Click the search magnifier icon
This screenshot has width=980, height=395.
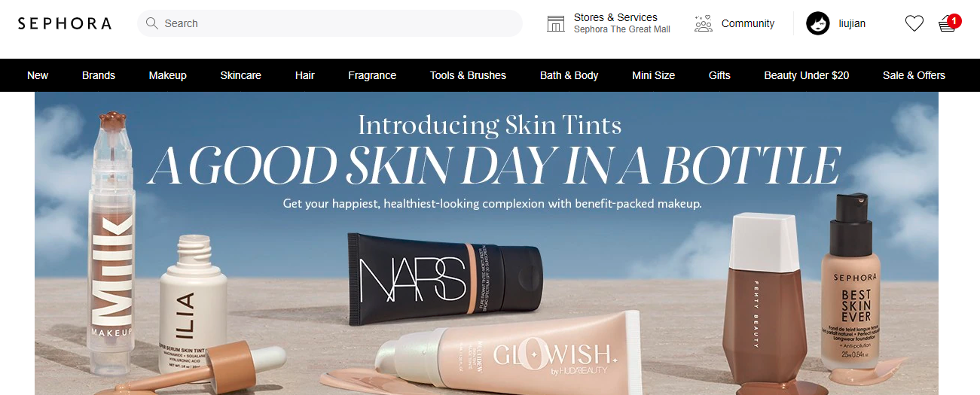pos(152,23)
